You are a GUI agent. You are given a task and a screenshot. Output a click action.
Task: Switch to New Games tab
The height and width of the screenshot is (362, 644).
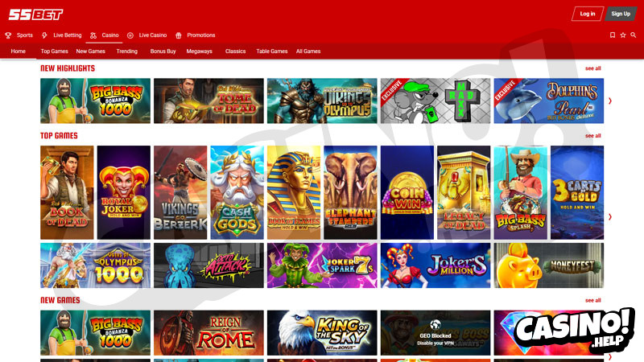pyautogui.click(x=90, y=51)
